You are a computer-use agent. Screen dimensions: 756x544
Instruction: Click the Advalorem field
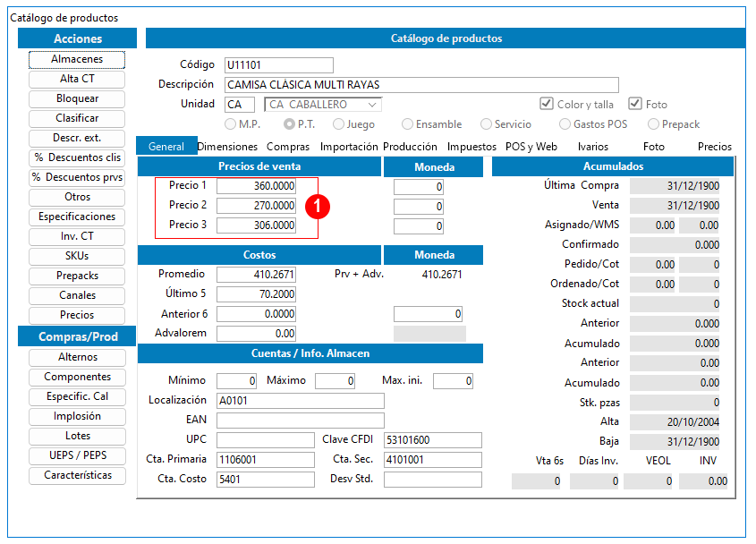click(256, 334)
